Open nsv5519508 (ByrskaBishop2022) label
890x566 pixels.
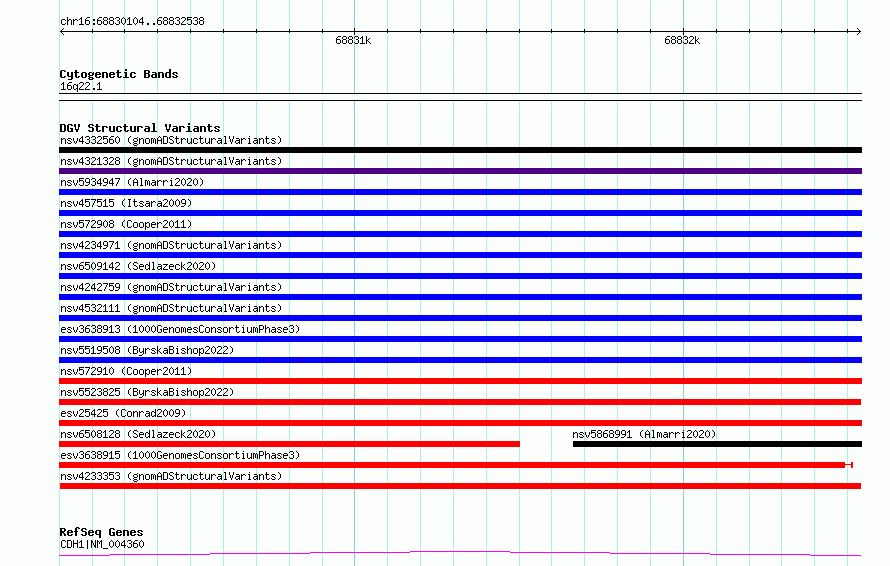[x=147, y=350]
